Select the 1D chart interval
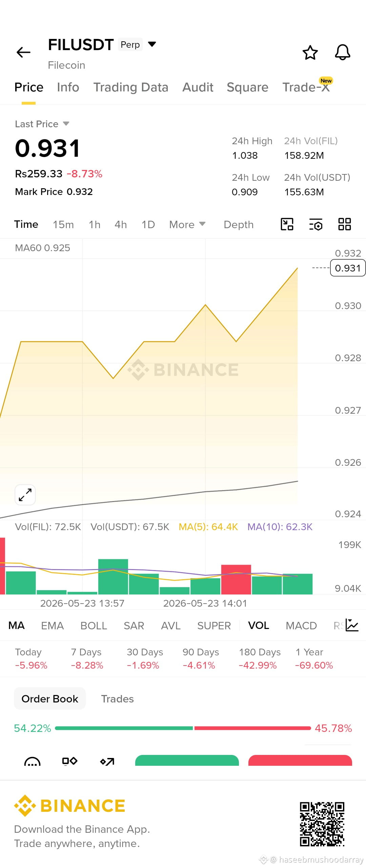Screen dimensions: 366x868 tap(148, 224)
